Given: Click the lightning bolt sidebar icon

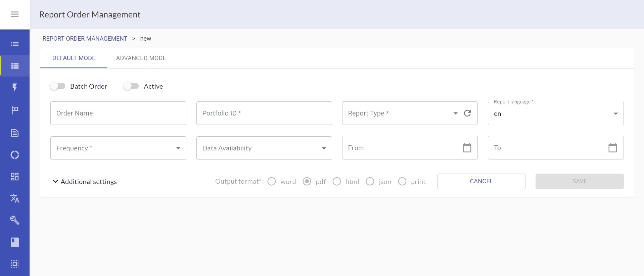Looking at the screenshot, I should pos(15,88).
